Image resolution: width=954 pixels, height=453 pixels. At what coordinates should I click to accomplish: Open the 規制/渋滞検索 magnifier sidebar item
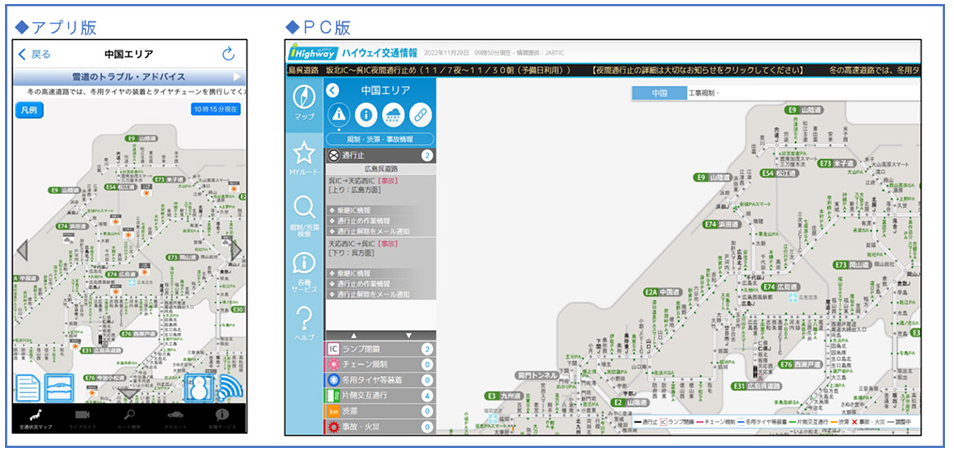(x=304, y=216)
